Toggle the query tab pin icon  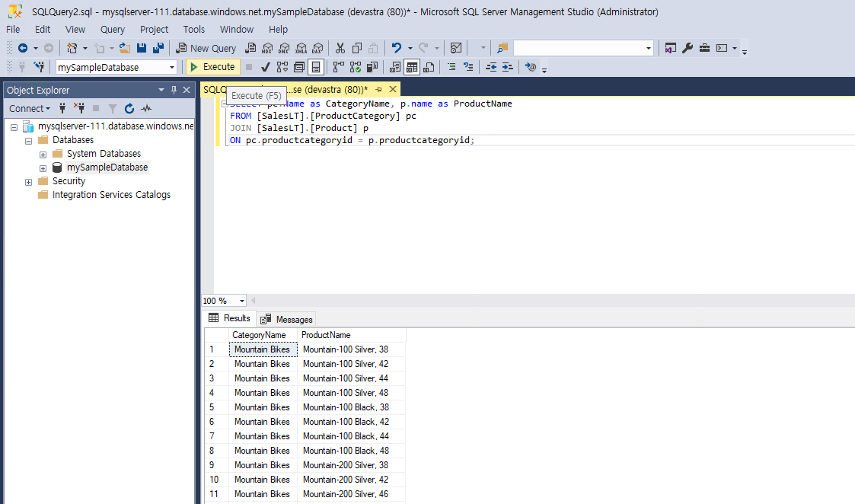coord(379,89)
